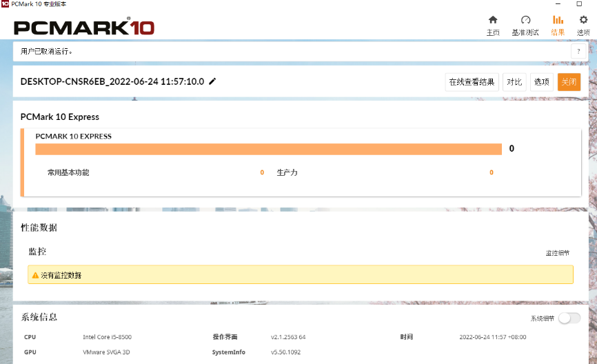Open the 监控细节 link
Image resolution: width=597 pixels, height=364 pixels.
click(558, 253)
